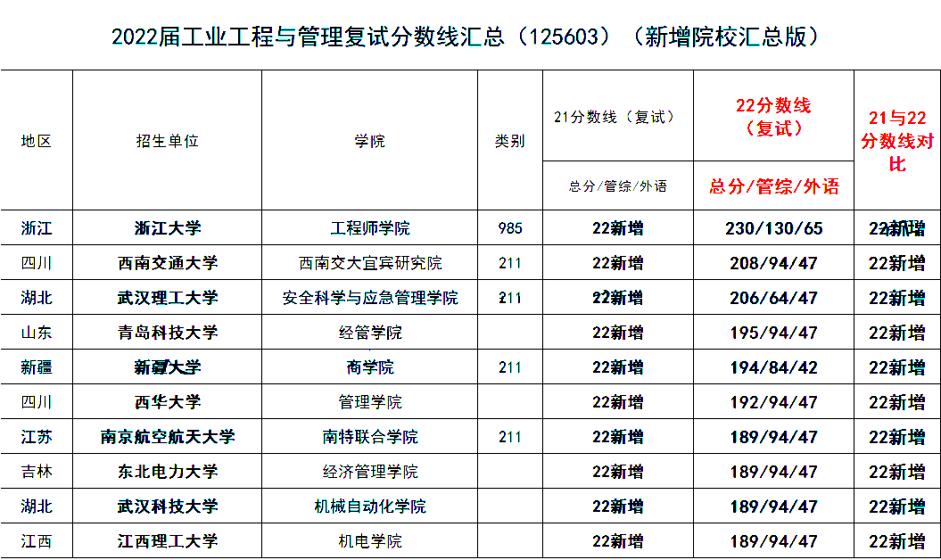Click the 机械自动化学院 cell
This screenshot has height=560, width=941.
click(369, 506)
